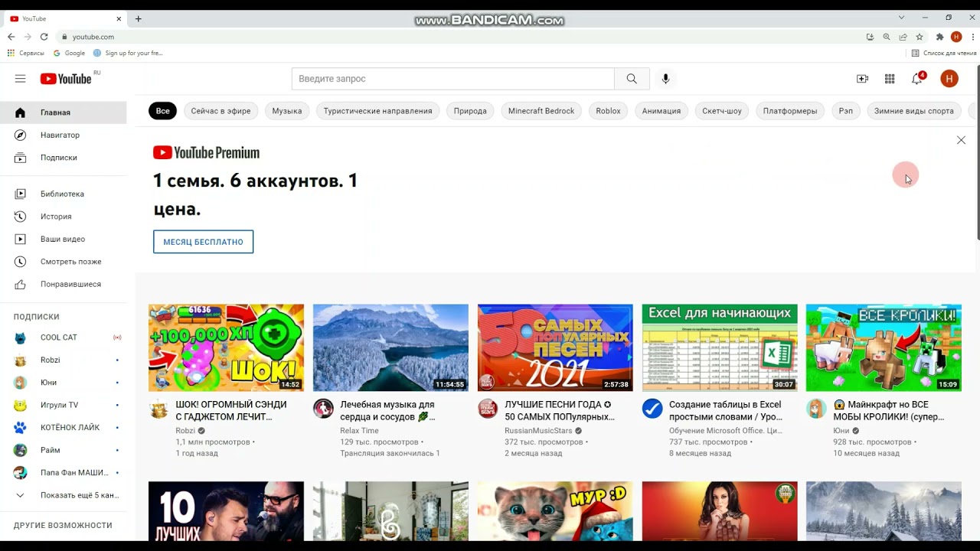Open the Сервисы apps bookmark
The image size is (980, 551).
pyautogui.click(x=25, y=53)
